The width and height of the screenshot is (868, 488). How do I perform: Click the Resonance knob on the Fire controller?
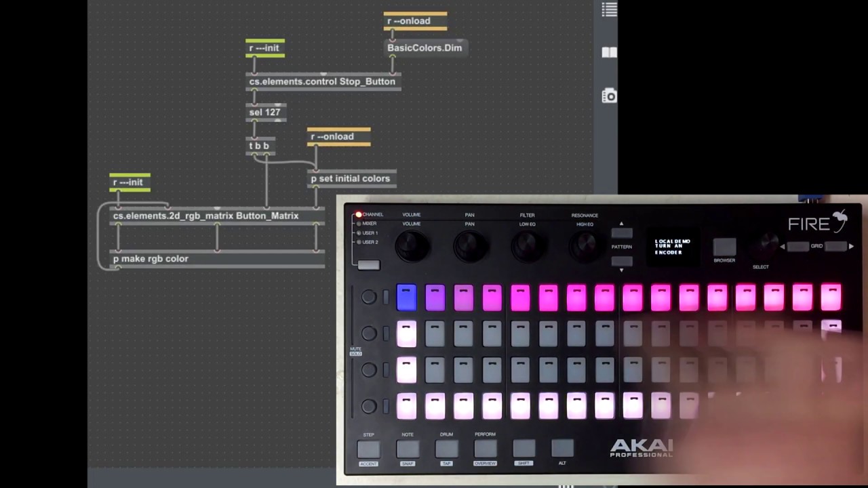(585, 245)
